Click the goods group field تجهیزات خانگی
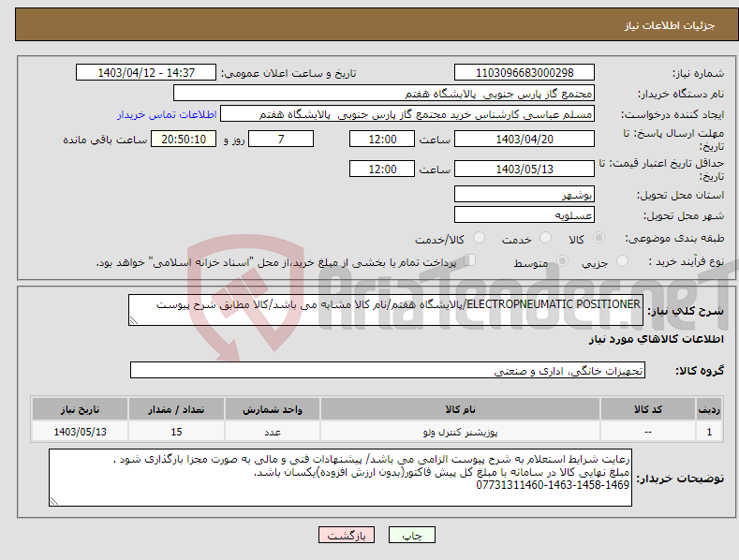The height and width of the screenshot is (560, 739). point(388,371)
